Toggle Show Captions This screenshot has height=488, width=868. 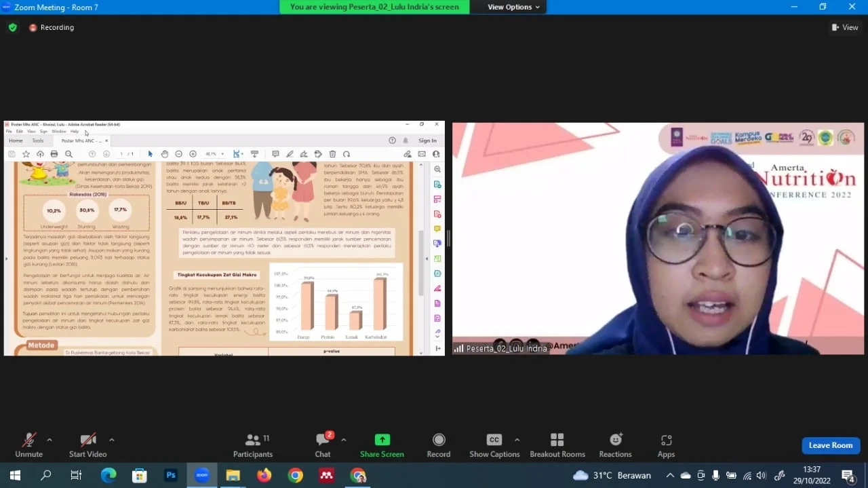coord(494,445)
